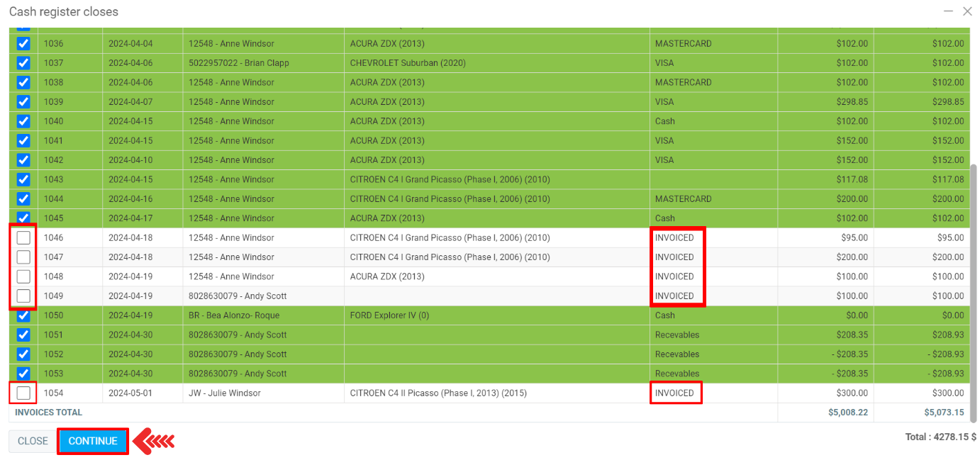Uncheck the checkbox for invoice 1051

tap(23, 335)
